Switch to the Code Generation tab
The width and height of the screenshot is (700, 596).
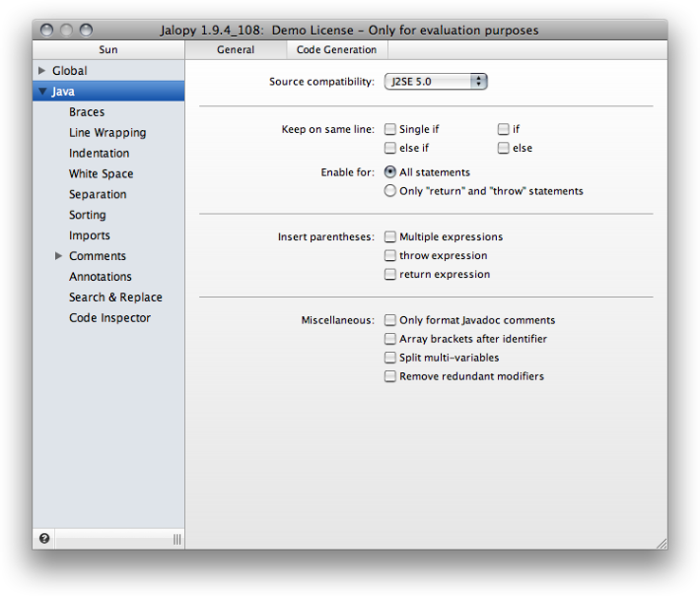[336, 49]
